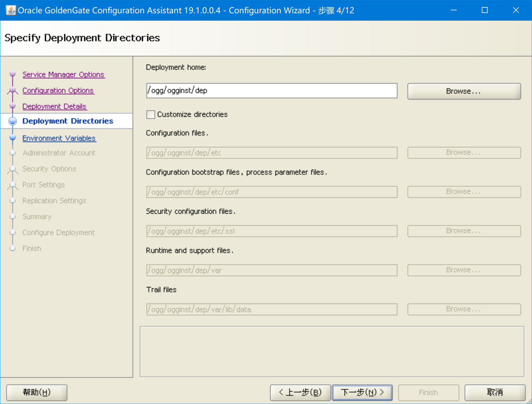
Task: Go to Configuration Options step
Action: click(x=58, y=90)
